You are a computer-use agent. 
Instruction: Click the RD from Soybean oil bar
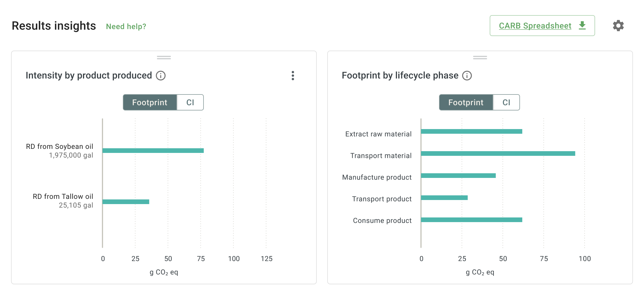tap(153, 151)
